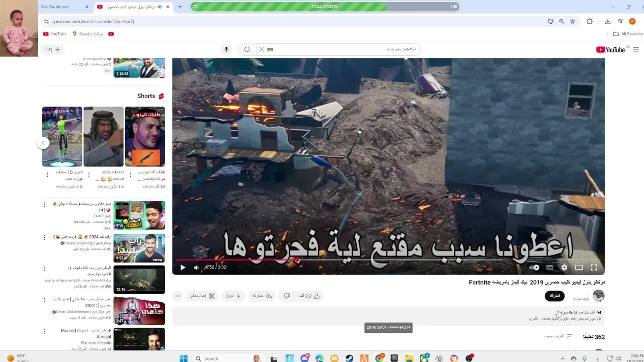Open the video player settings gear
644x362 pixels.
coord(564,267)
